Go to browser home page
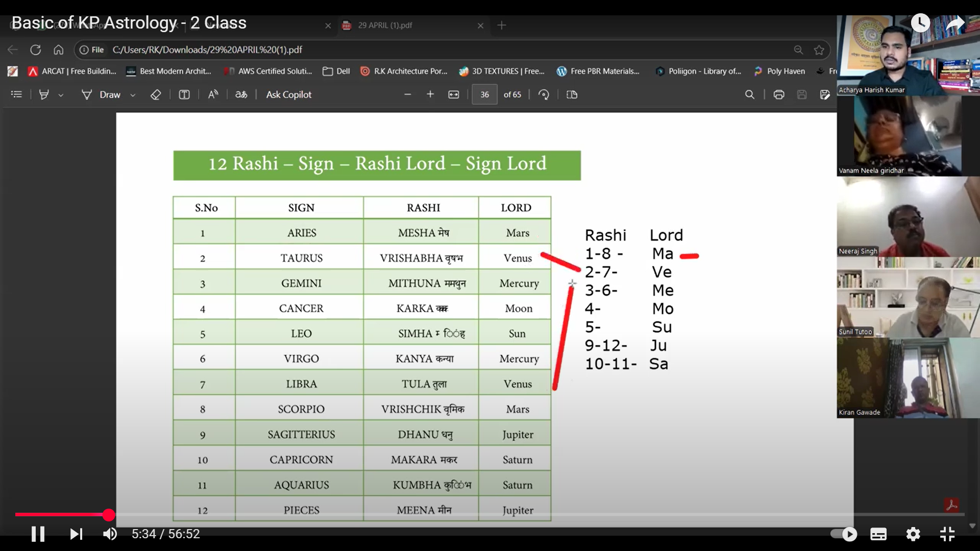The image size is (980, 551). (59, 49)
